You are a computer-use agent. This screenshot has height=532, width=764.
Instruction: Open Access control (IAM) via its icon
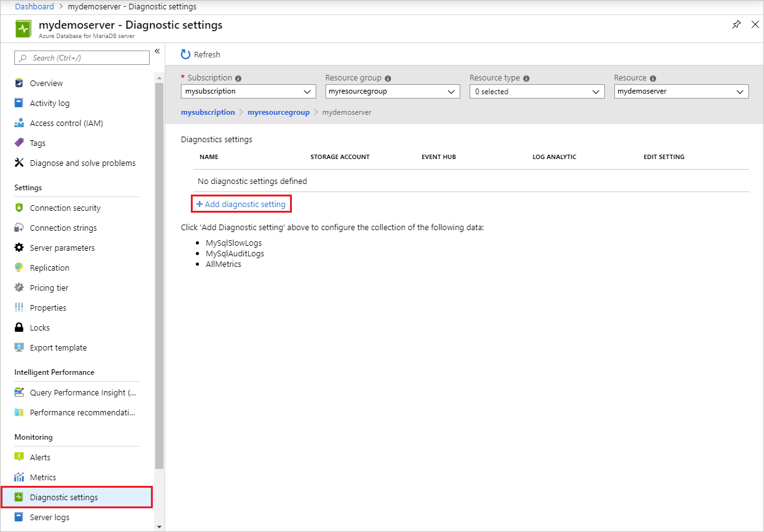pos(19,123)
